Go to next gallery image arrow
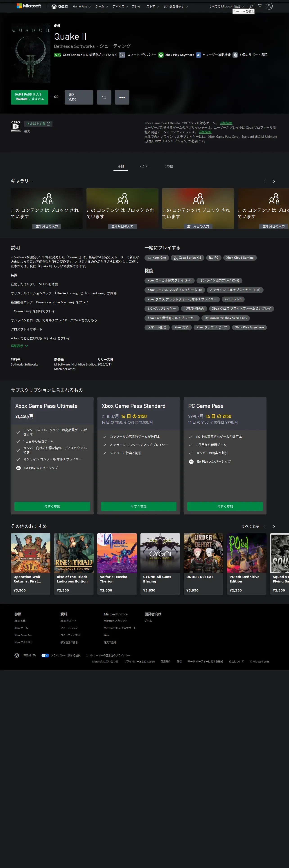The image size is (289, 868). tap(273, 181)
